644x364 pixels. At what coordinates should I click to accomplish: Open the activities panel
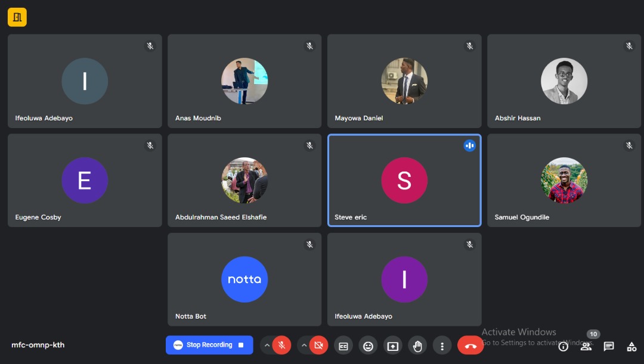tap(631, 346)
